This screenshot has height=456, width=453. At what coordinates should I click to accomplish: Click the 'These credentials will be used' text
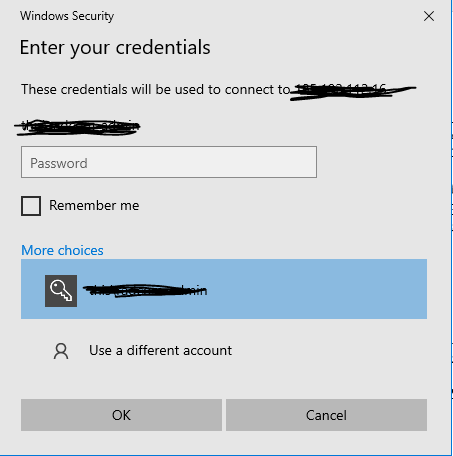[156, 89]
